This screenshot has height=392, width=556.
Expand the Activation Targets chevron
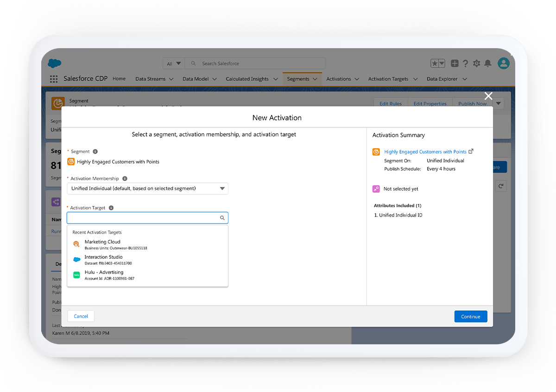click(415, 79)
